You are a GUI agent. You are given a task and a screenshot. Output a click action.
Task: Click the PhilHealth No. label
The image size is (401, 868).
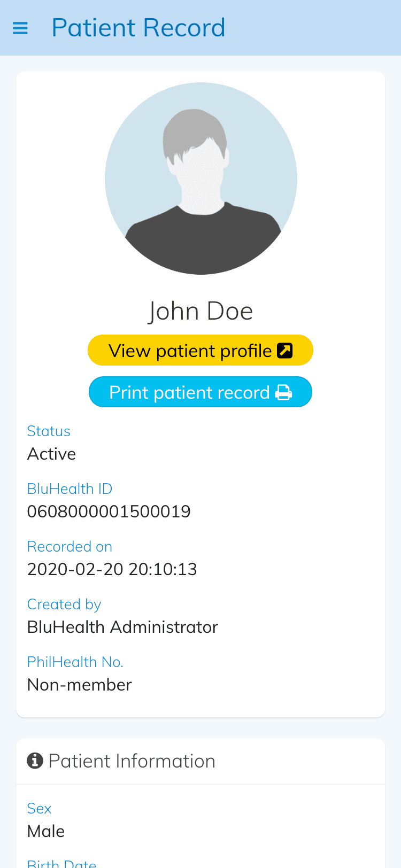coord(75,662)
